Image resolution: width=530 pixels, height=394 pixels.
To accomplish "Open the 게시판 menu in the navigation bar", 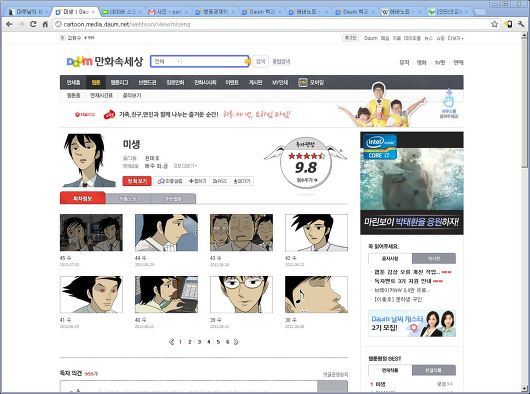I will pyautogui.click(x=255, y=82).
